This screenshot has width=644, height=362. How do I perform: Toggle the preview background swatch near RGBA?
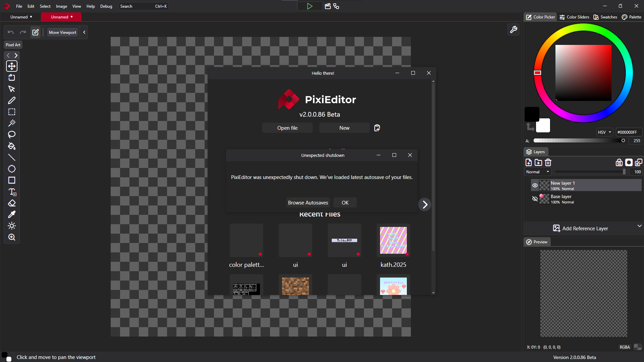[638, 347]
